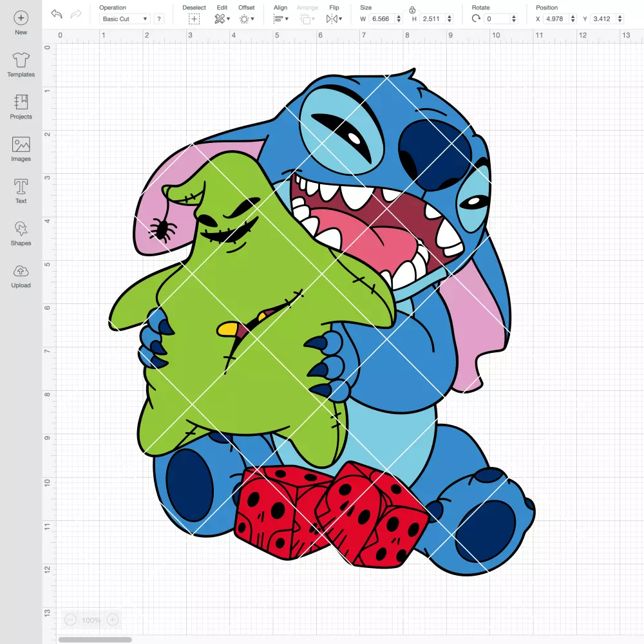Click the Rotate angle field
The width and height of the screenshot is (644, 644).
(497, 19)
